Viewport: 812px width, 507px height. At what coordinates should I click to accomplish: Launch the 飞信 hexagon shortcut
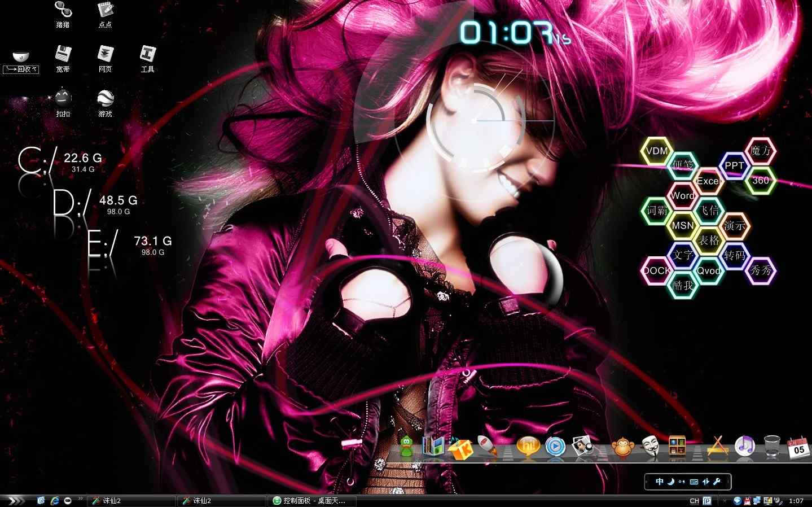tap(709, 211)
